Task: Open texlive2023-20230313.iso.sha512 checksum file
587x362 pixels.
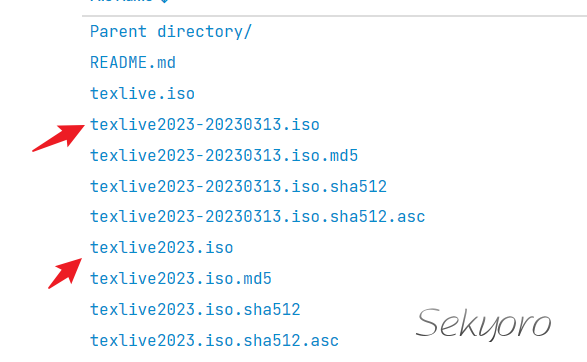Action: (238, 186)
